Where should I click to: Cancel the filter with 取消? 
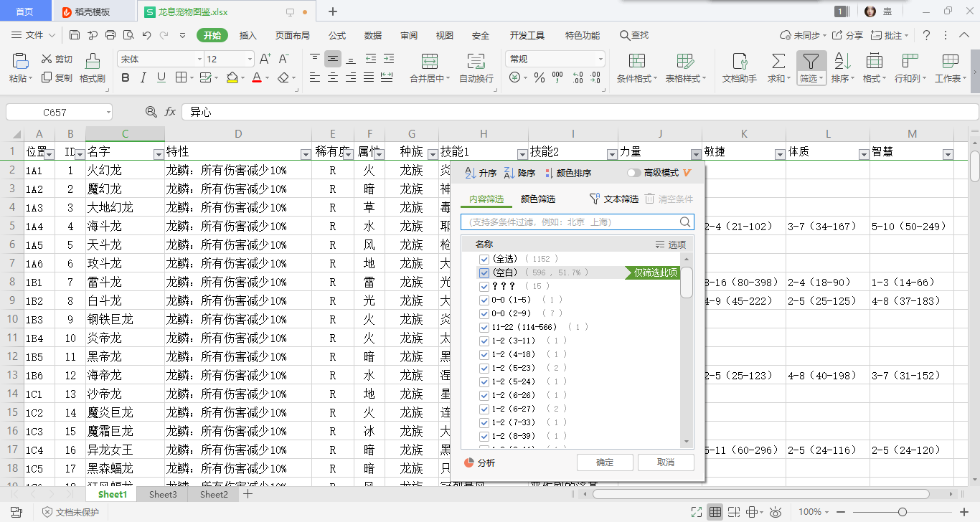tap(666, 462)
